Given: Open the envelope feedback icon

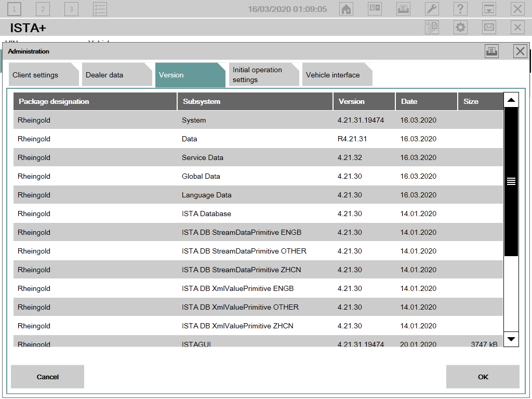Looking at the screenshot, I should (x=489, y=27).
